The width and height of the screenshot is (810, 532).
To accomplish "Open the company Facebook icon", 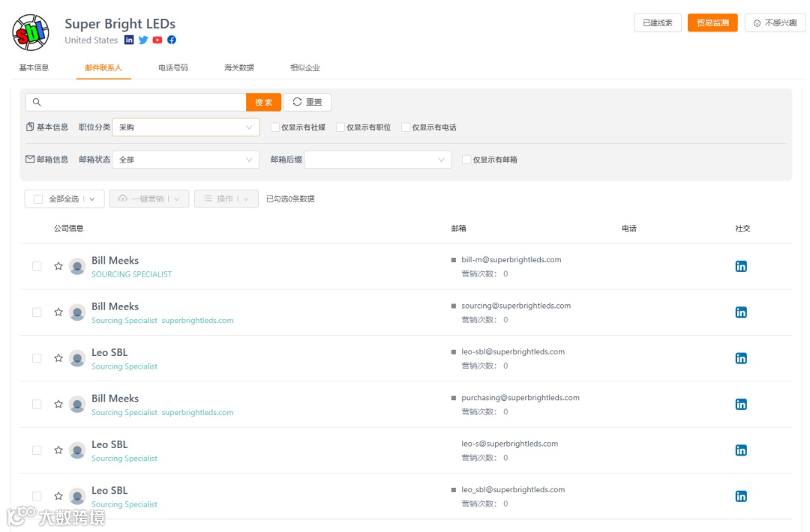I will tap(172, 40).
